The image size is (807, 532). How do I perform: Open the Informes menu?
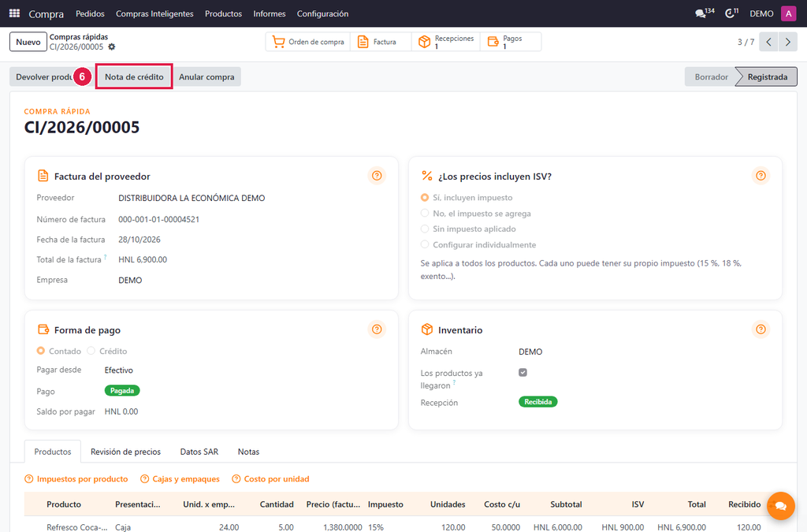(x=270, y=13)
